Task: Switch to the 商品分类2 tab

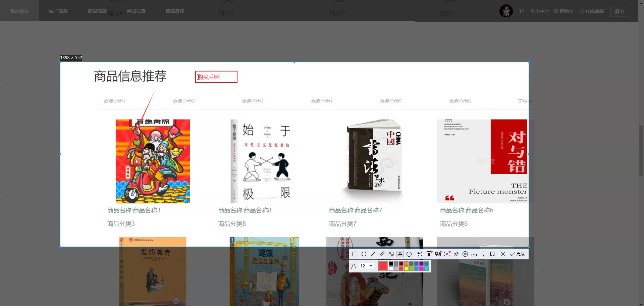Action: click(183, 101)
